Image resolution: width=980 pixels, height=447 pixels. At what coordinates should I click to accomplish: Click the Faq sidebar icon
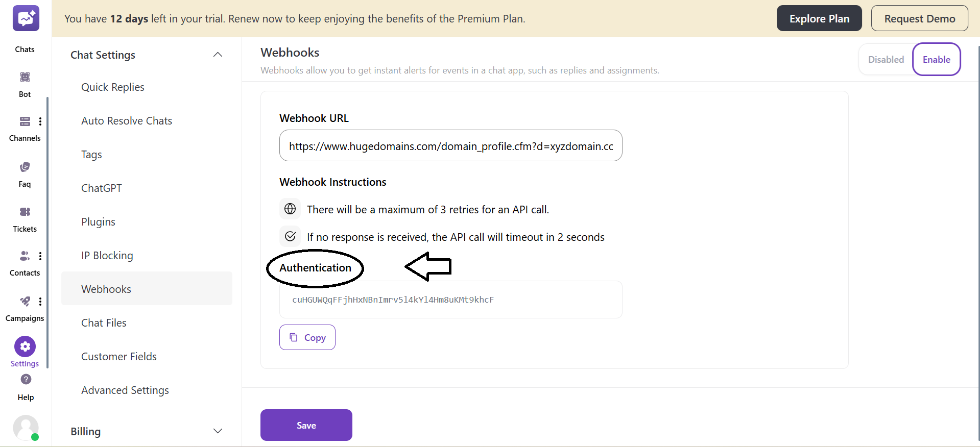tap(24, 166)
